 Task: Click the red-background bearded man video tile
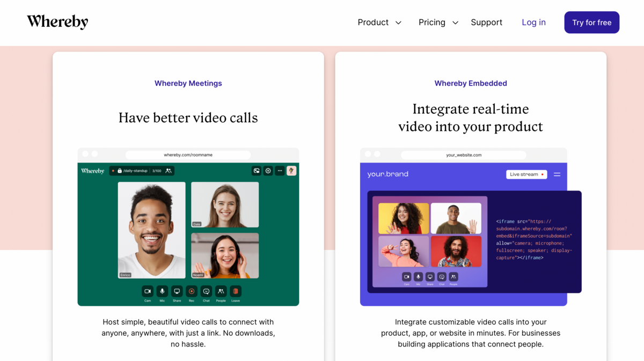coord(456,252)
